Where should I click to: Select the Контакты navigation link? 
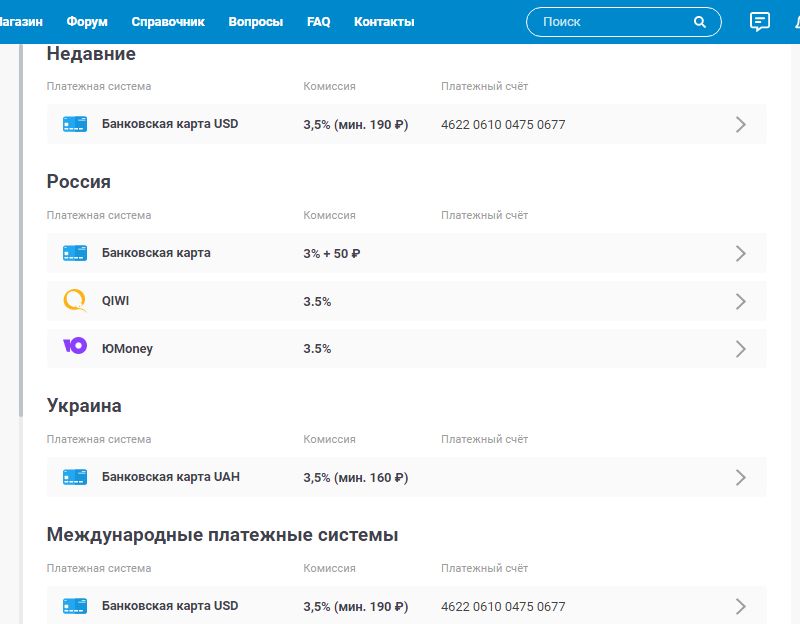click(384, 22)
